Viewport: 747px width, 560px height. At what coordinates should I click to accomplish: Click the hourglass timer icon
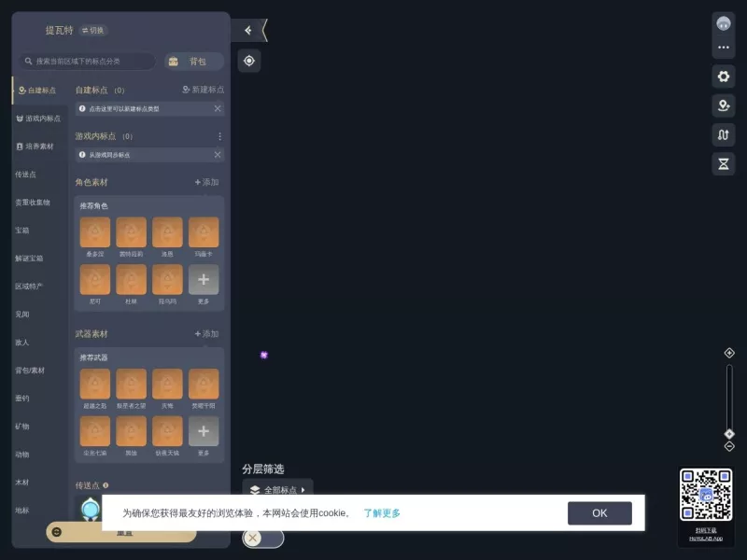click(723, 164)
